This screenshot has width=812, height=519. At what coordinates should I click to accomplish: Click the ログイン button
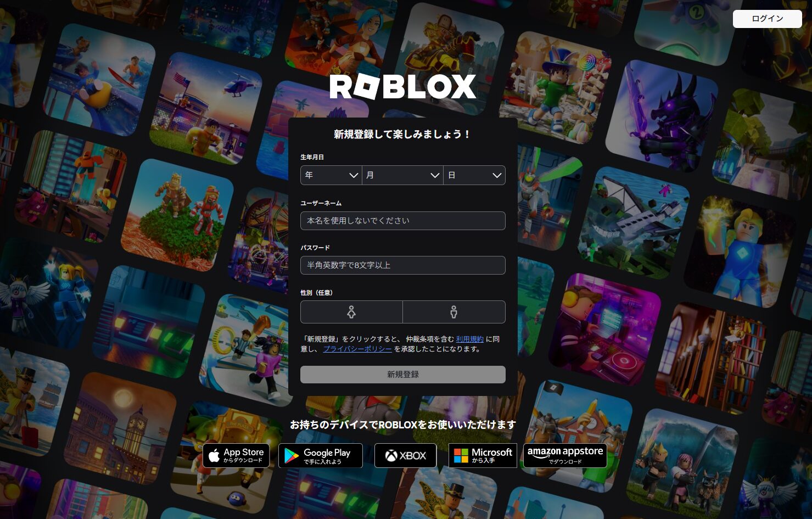[767, 19]
